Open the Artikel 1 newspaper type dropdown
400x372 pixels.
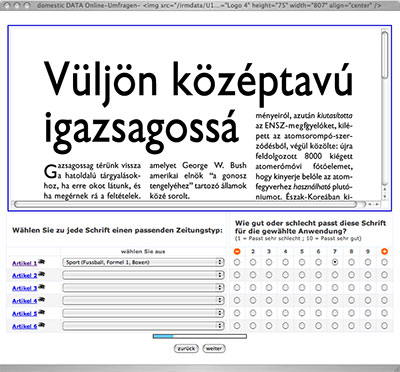(x=143, y=262)
